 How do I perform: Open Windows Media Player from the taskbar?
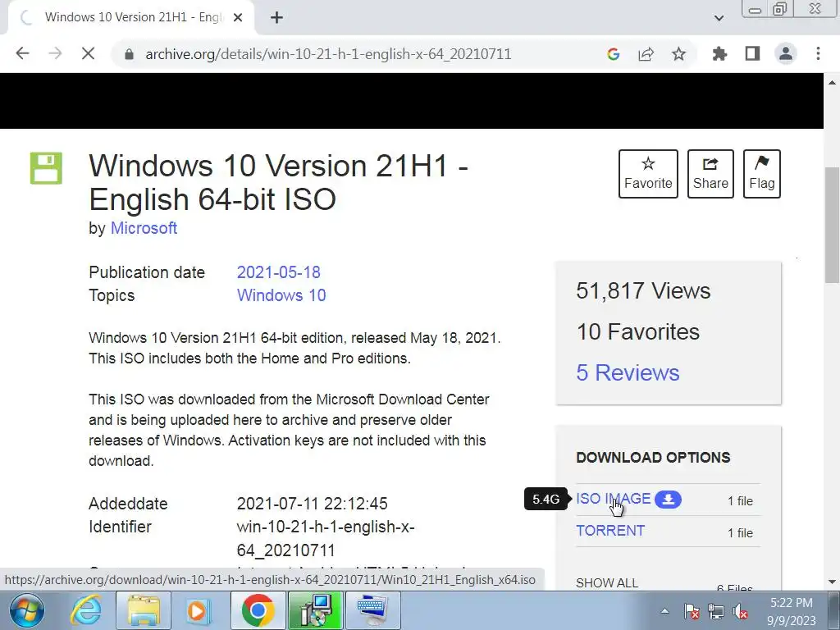click(x=199, y=610)
